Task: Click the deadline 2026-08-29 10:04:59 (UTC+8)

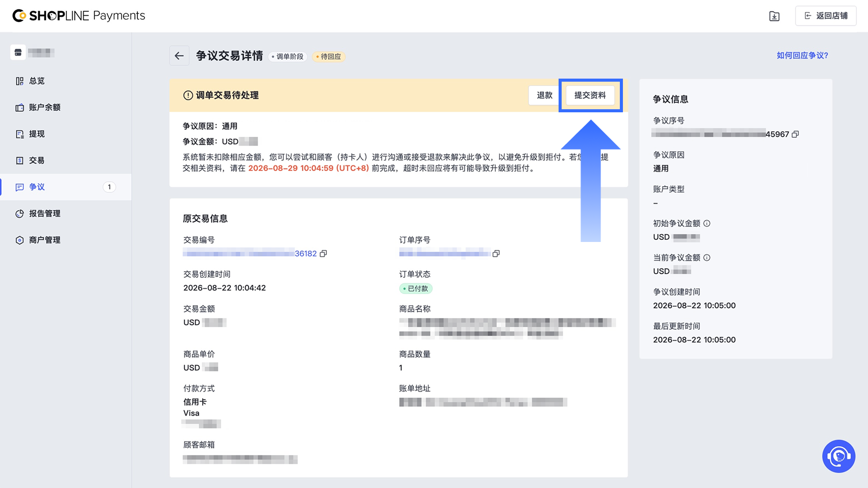Action: [x=308, y=168]
